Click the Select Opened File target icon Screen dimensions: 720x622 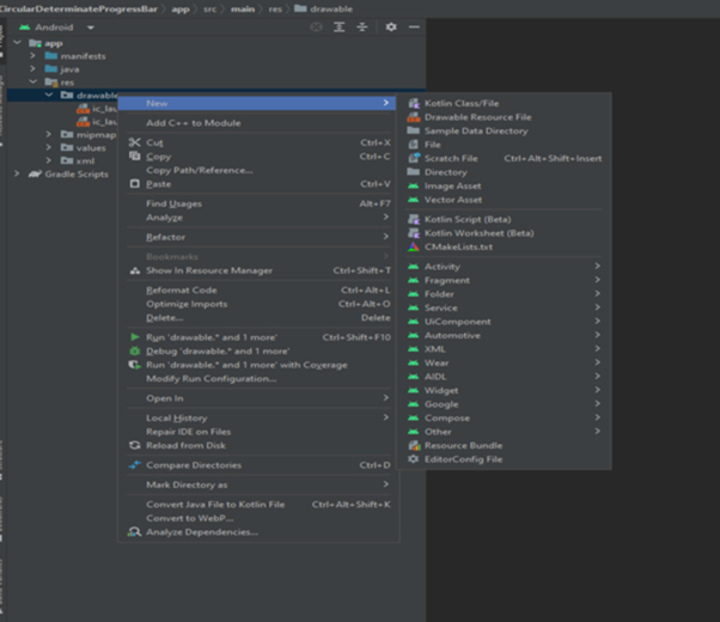(x=316, y=27)
